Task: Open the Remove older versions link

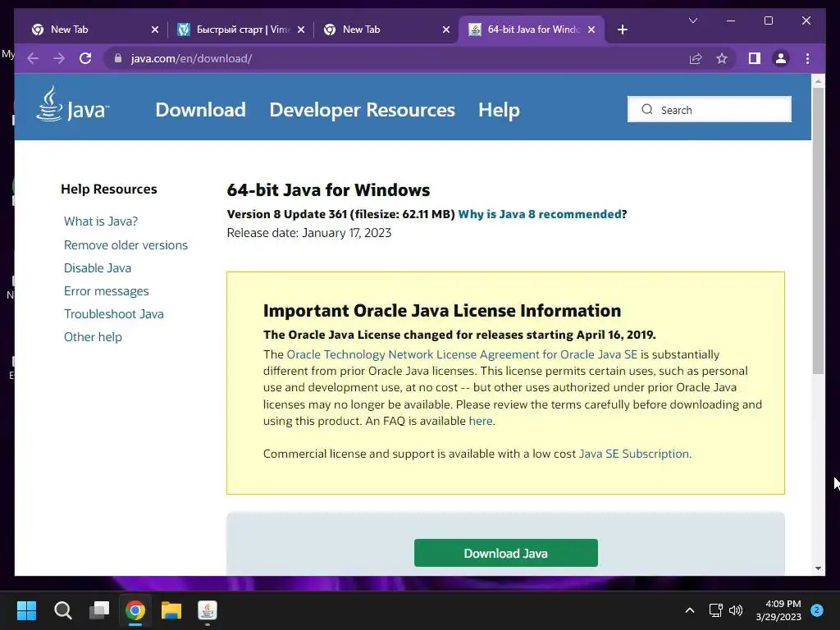Action: pyautogui.click(x=126, y=244)
